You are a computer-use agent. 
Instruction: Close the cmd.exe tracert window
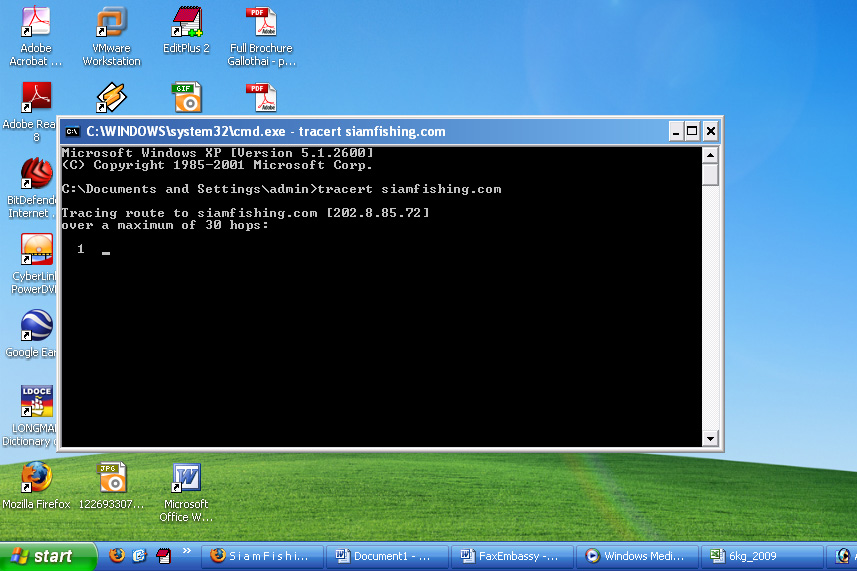[711, 131]
